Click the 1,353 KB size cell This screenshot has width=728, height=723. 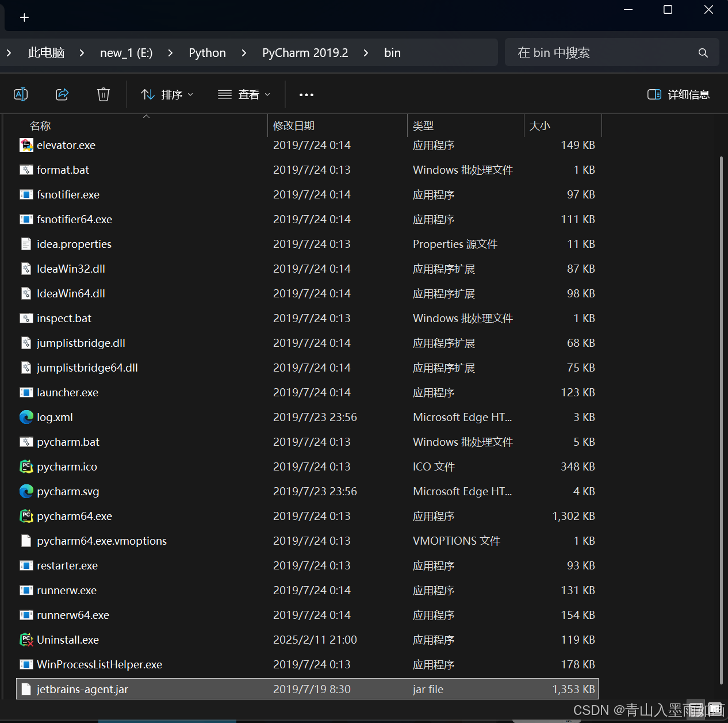[574, 689]
